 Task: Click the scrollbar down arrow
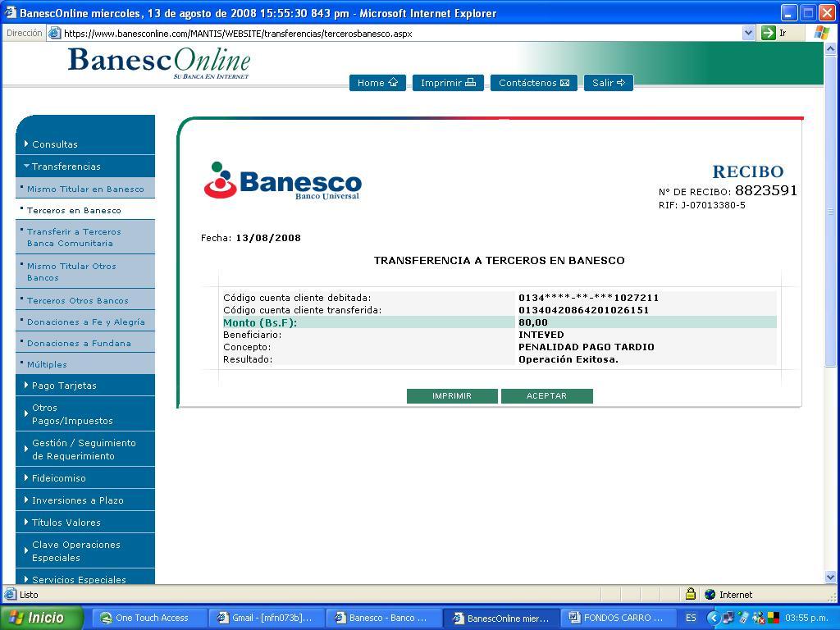tap(830, 577)
